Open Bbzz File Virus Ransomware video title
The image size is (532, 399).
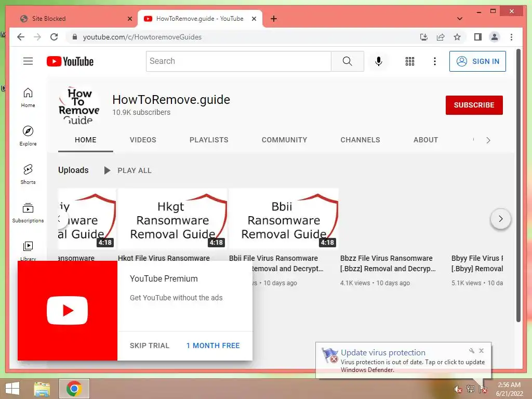pos(388,263)
